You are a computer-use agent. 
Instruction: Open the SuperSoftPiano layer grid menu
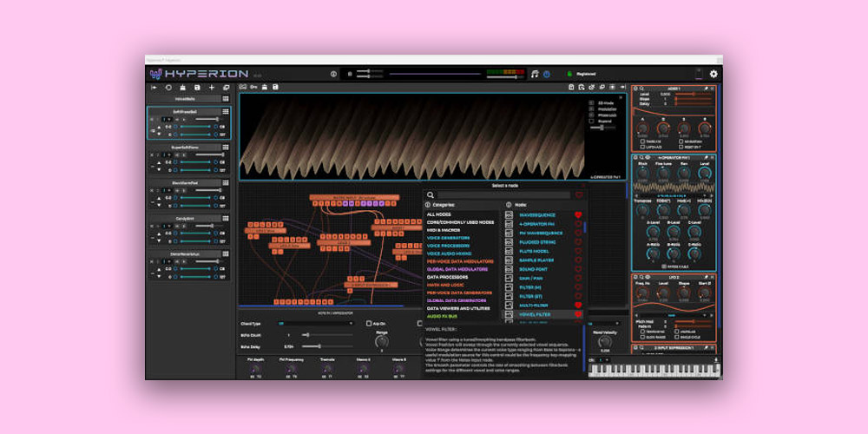click(x=226, y=148)
